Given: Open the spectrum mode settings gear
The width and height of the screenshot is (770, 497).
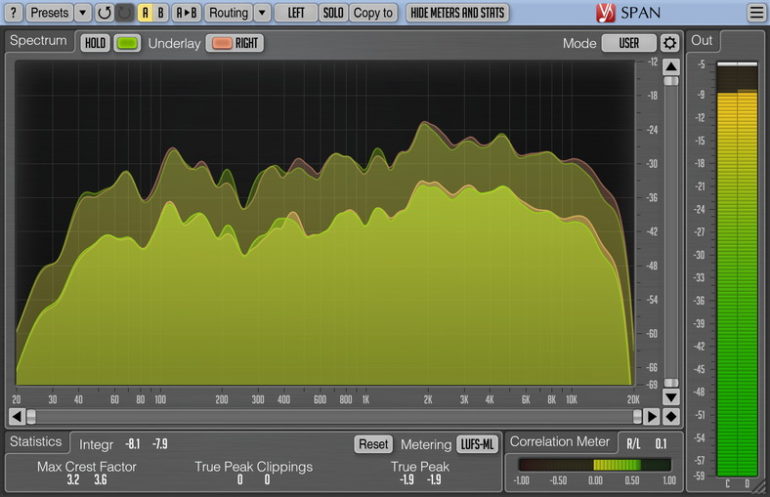Looking at the screenshot, I should click(669, 43).
